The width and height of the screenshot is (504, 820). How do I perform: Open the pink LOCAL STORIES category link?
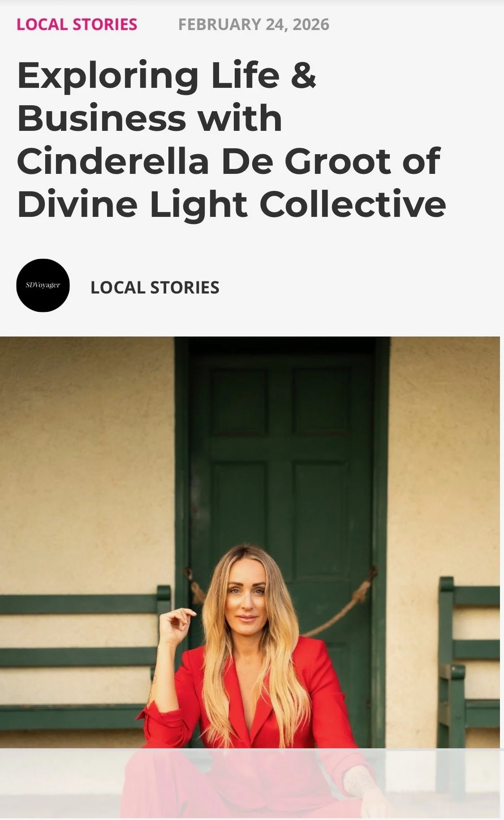pyautogui.click(x=77, y=24)
